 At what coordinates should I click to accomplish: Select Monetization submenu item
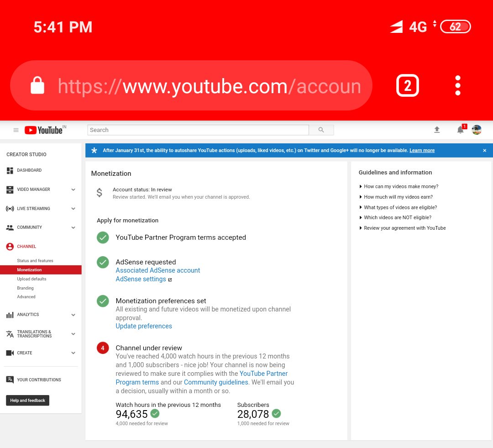pyautogui.click(x=41, y=270)
